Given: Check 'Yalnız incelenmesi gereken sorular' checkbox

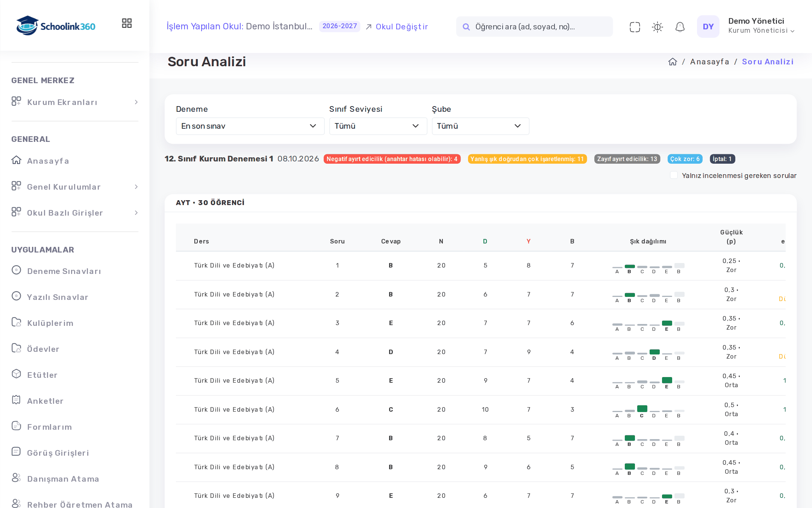Looking at the screenshot, I should point(674,175).
